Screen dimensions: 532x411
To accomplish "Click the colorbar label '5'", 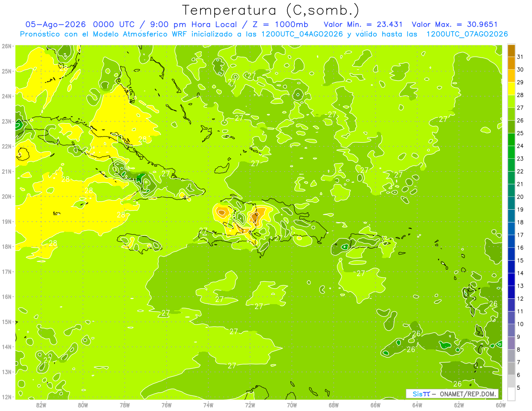I will pyautogui.click(x=519, y=388).
